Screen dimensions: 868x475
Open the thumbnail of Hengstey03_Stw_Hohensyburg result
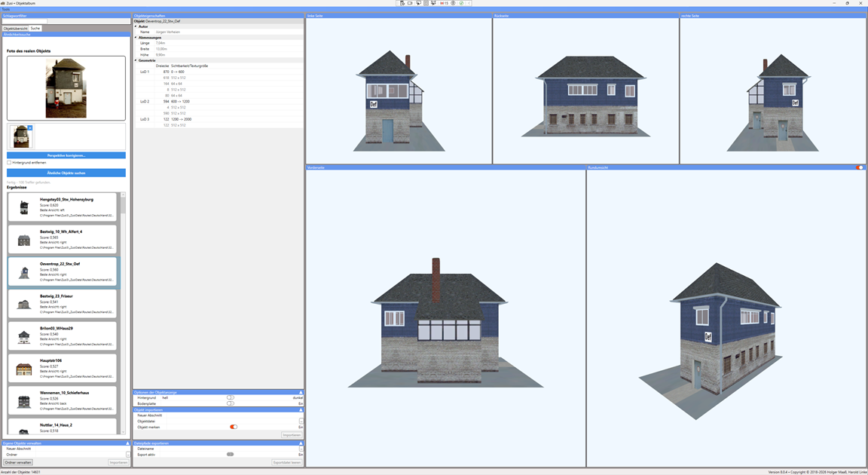tap(24, 207)
